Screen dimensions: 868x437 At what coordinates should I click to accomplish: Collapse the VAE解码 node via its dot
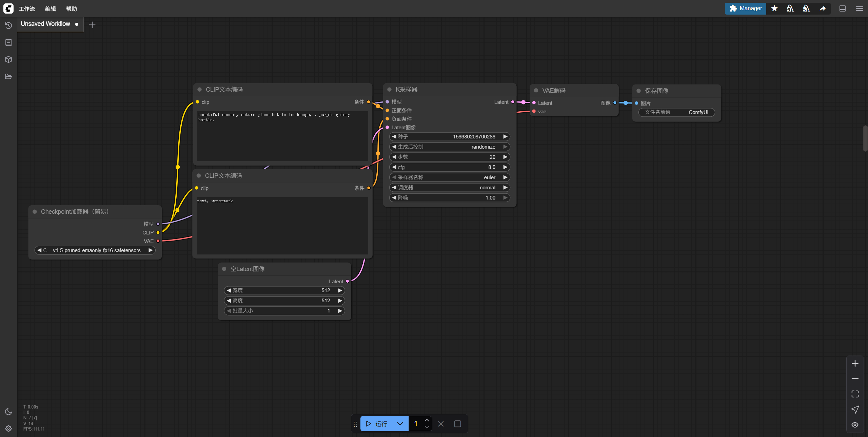[536, 91]
